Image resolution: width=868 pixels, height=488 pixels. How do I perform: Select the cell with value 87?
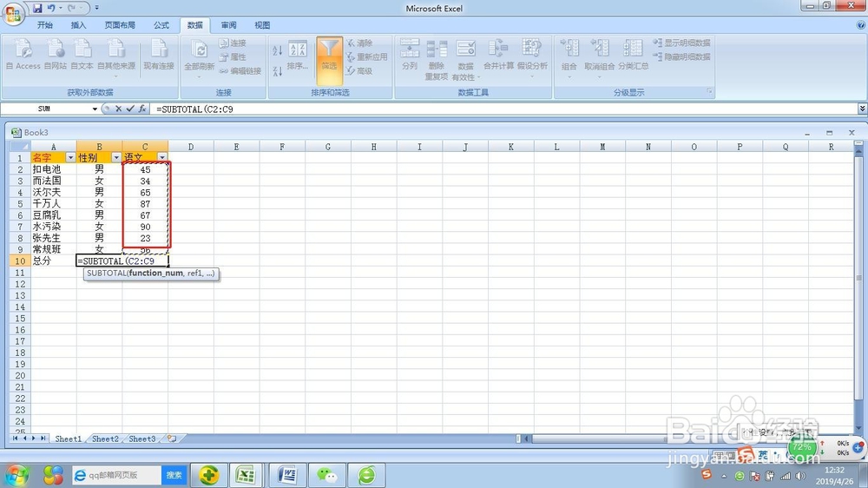click(145, 204)
